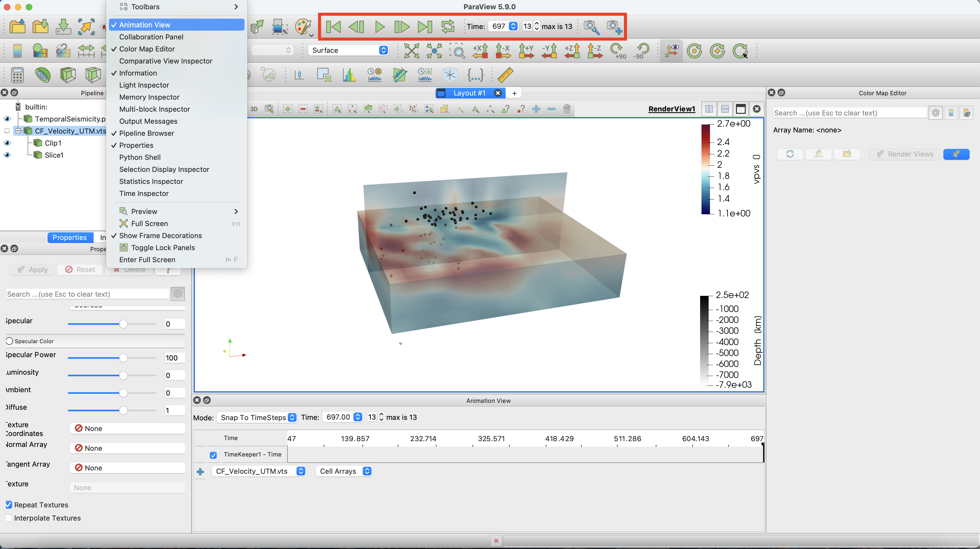
Task: Expand the Cell Arrays dropdown
Action: coord(344,471)
